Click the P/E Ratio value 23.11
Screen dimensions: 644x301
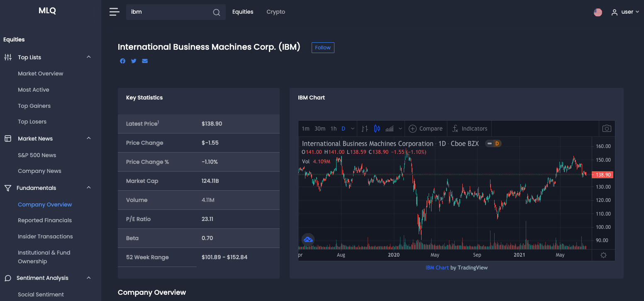click(x=207, y=219)
